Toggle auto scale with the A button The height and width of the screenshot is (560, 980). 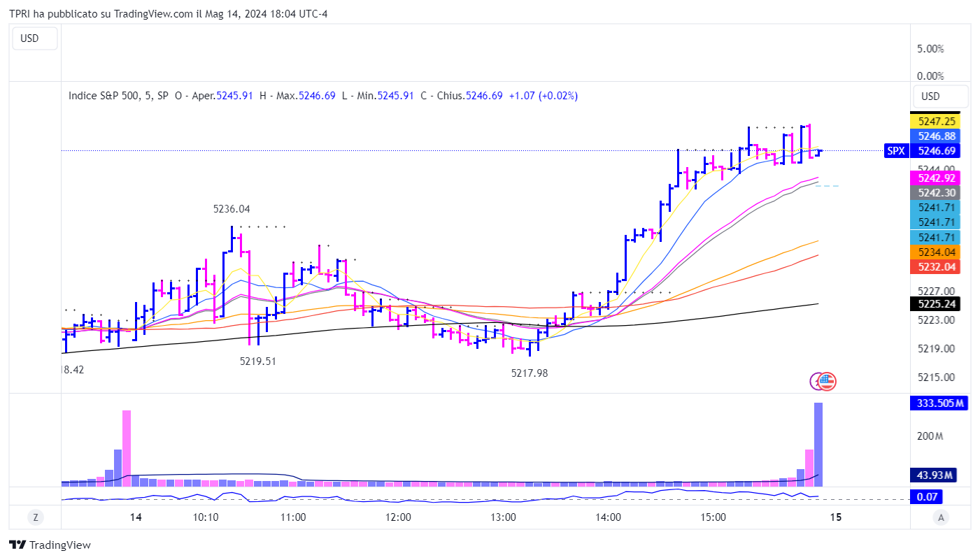942,517
